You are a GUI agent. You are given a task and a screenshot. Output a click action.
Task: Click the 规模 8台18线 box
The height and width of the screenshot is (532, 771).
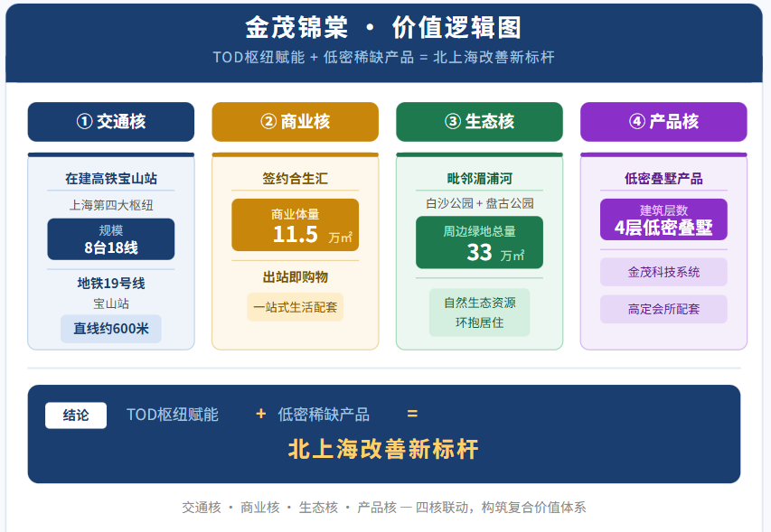click(111, 239)
